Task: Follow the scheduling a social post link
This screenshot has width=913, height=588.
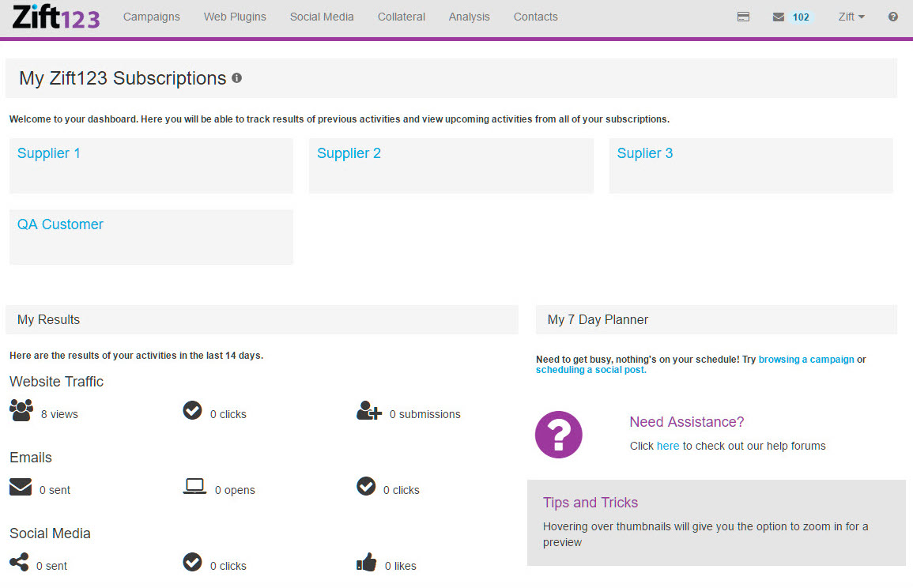Action: click(x=590, y=370)
